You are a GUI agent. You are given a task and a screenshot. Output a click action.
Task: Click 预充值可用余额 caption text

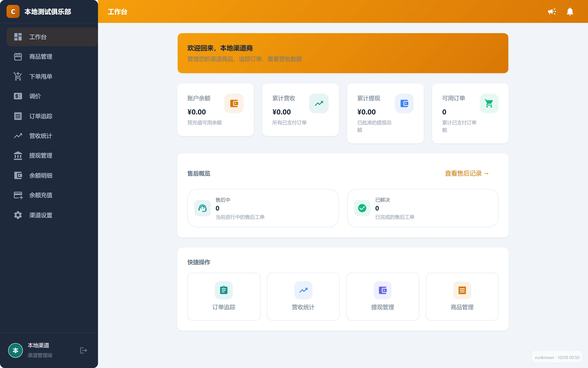(205, 123)
